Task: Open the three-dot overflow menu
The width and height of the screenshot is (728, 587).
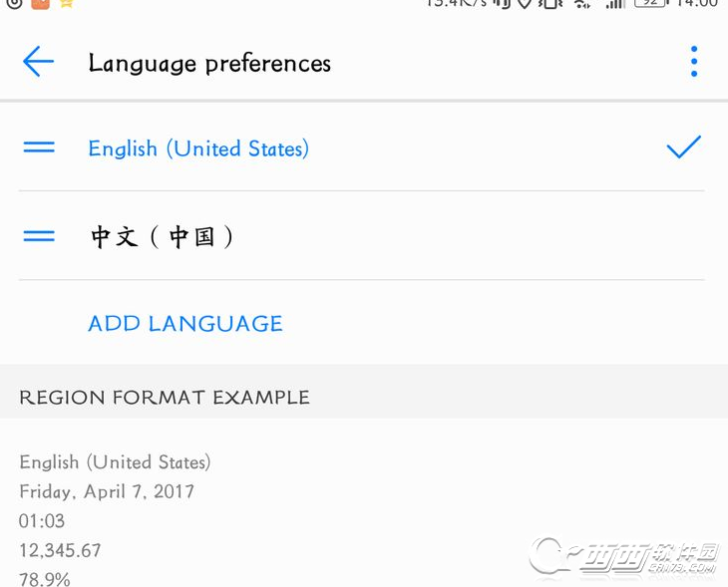Action: 694,62
